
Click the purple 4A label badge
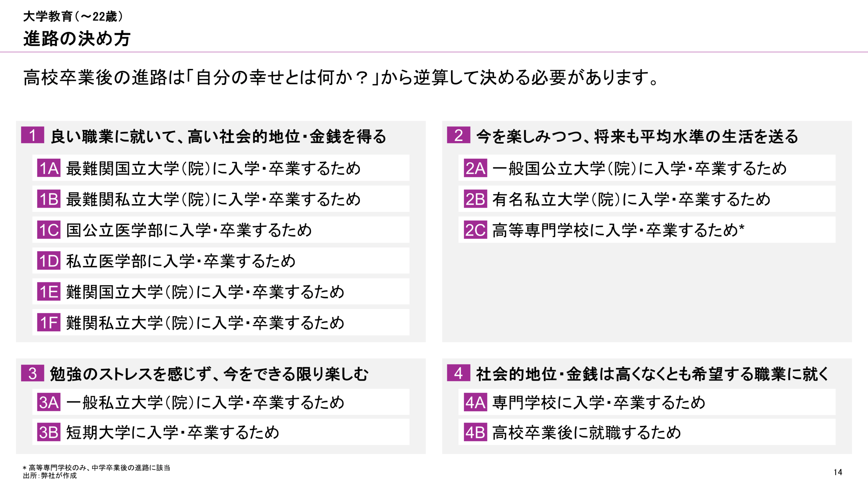(475, 402)
